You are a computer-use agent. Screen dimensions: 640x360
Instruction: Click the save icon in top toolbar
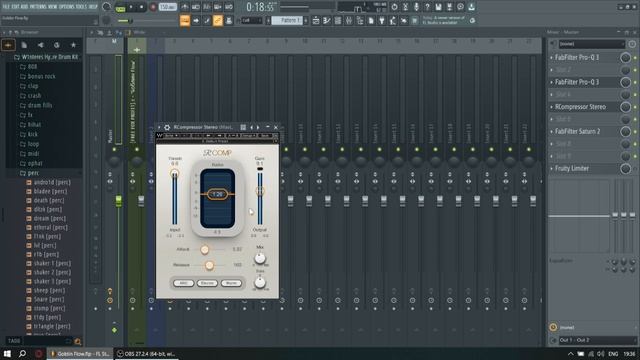(x=438, y=7)
